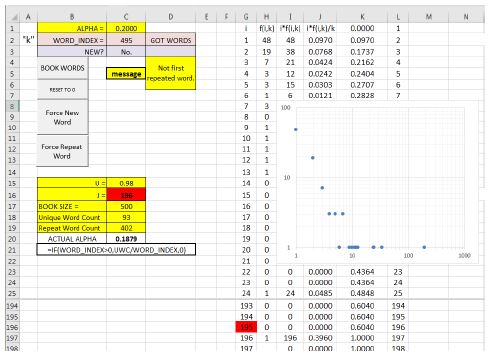This screenshot has height=361, width=493.
Task: Select the cell showing 0.0768
Action: tap(320, 52)
